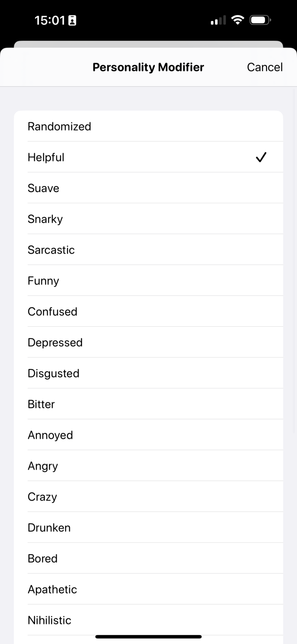Image resolution: width=297 pixels, height=644 pixels.
Task: Pick the Sarcastic modifier
Action: tap(51, 250)
